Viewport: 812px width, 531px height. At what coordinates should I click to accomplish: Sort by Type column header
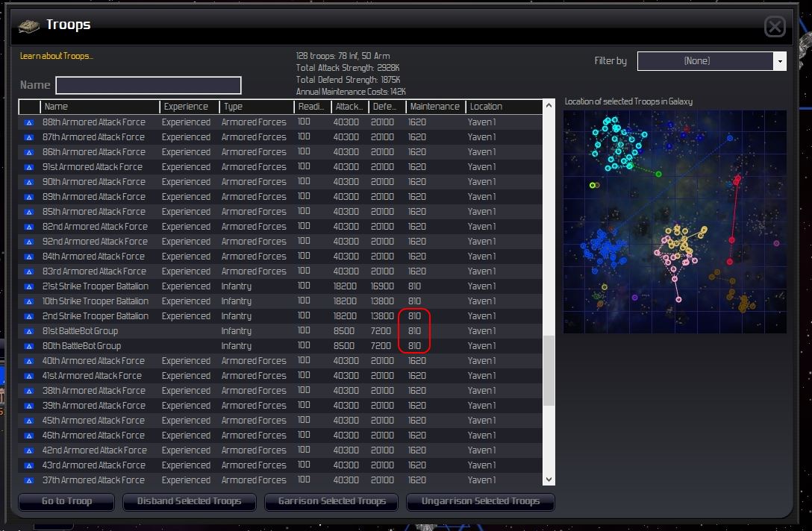[257, 107]
